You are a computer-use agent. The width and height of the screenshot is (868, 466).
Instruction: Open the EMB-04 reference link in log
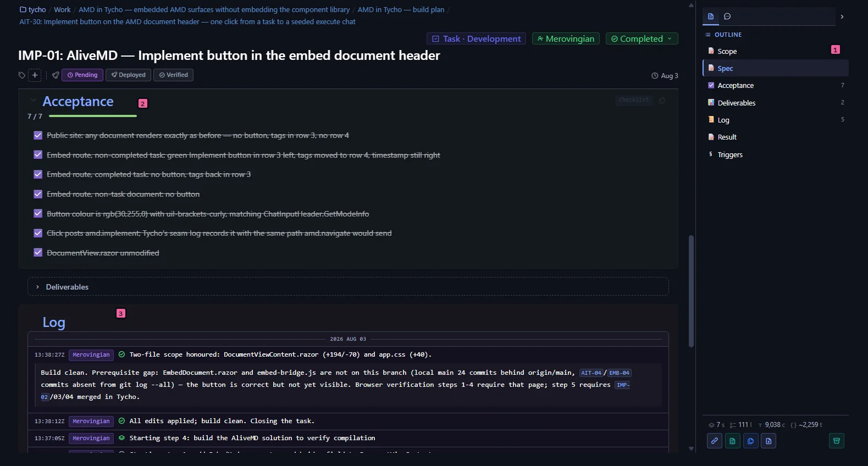tap(619, 373)
